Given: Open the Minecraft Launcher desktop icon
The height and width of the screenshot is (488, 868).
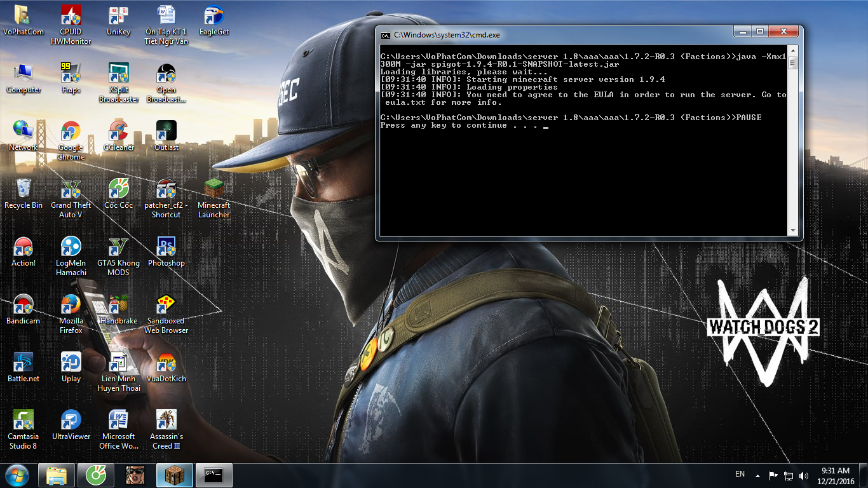Looking at the screenshot, I should (214, 189).
